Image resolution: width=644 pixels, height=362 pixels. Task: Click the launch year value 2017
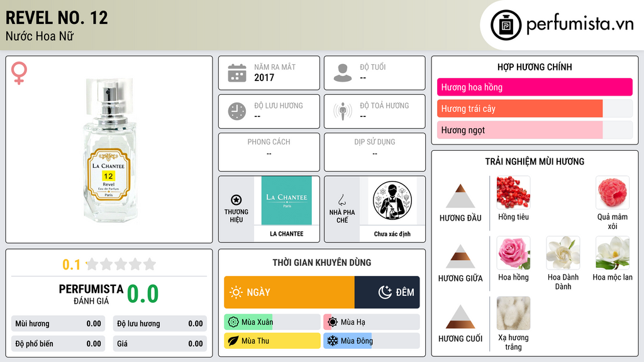264,77
